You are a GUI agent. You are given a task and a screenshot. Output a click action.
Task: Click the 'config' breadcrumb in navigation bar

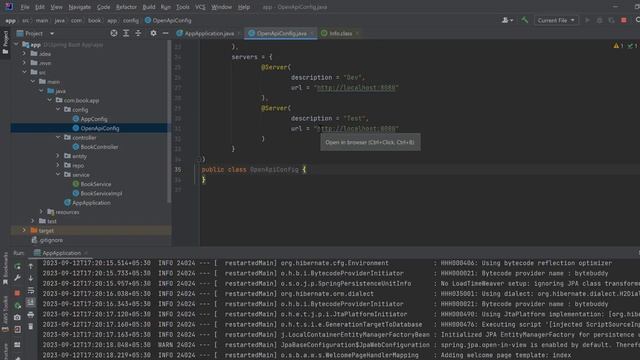[x=131, y=20]
